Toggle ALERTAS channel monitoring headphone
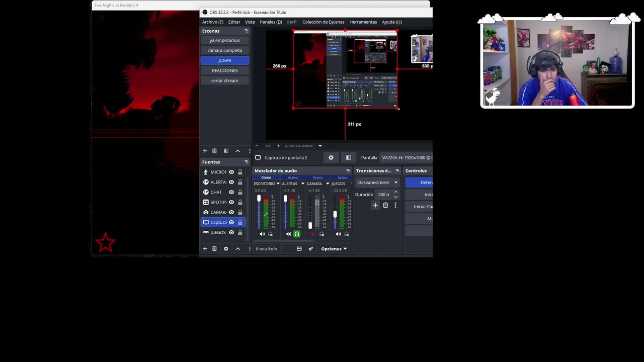The width and height of the screenshot is (644, 362). click(x=297, y=234)
